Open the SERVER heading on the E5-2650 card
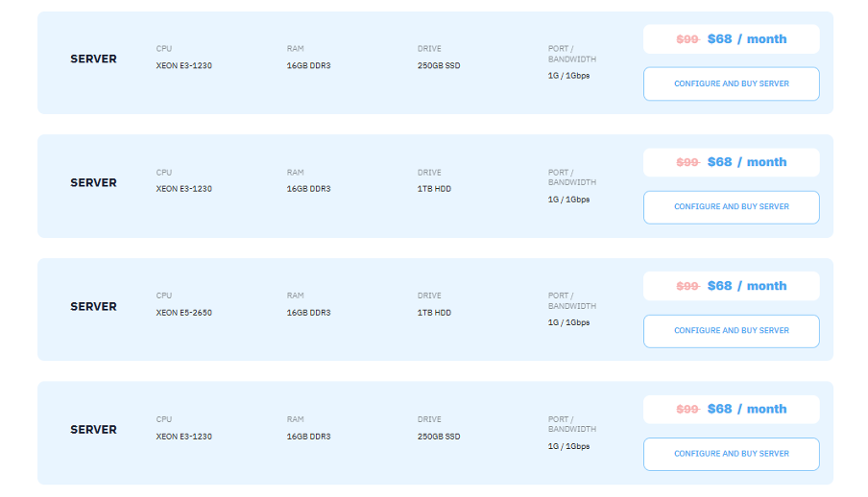This screenshot has height=497, width=868. click(x=93, y=307)
